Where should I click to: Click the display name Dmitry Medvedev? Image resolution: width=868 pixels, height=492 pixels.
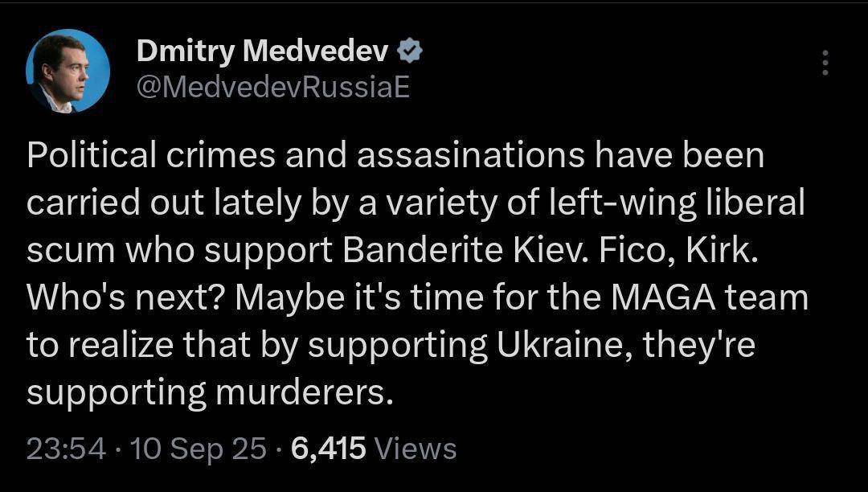tap(262, 52)
